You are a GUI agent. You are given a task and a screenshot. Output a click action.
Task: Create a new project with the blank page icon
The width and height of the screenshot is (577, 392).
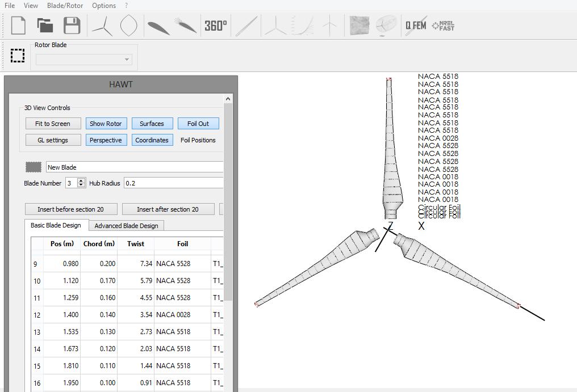coord(18,26)
